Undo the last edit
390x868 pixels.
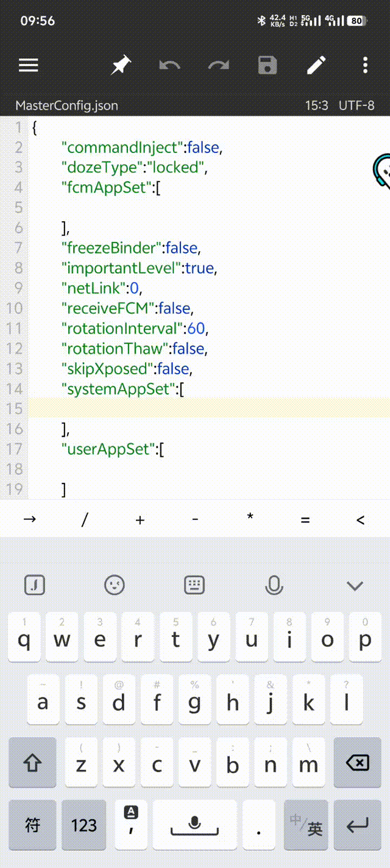pyautogui.click(x=169, y=65)
